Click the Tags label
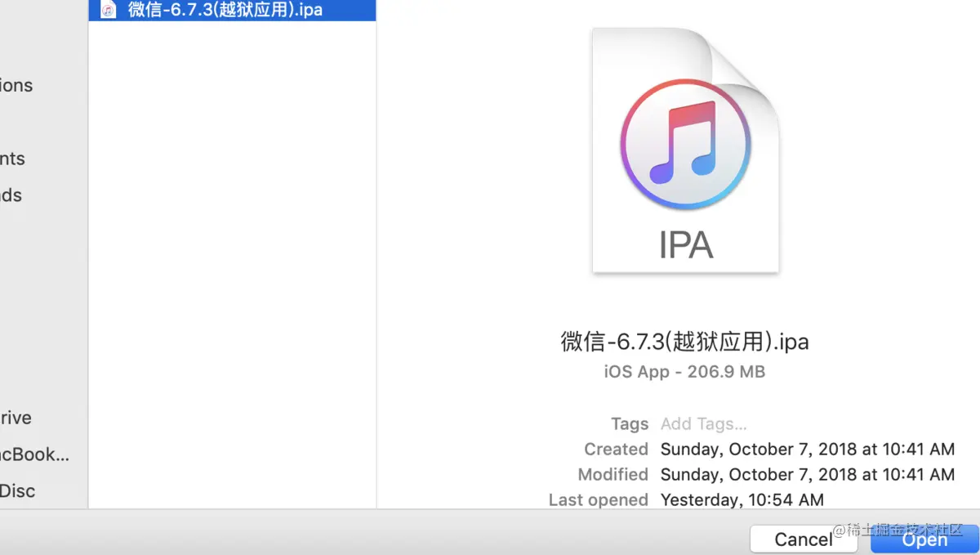The image size is (980, 555). (630, 423)
